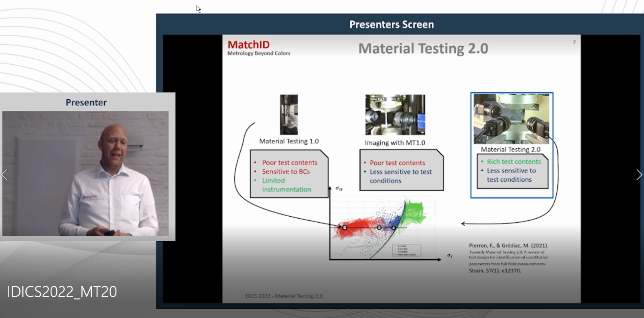
Task: Click the Pierron & Grédiac (2021) citation
Action: click(508, 258)
